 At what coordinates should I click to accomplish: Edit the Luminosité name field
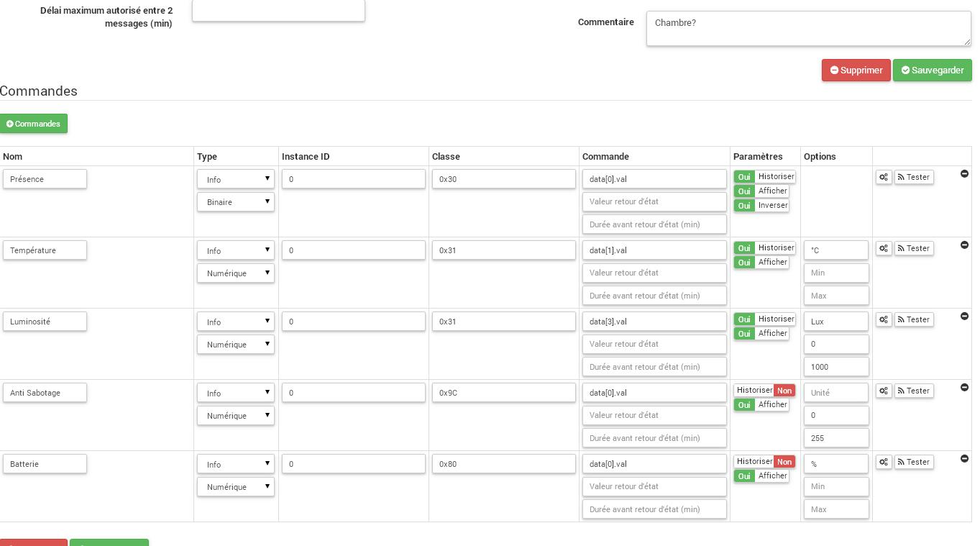point(45,322)
